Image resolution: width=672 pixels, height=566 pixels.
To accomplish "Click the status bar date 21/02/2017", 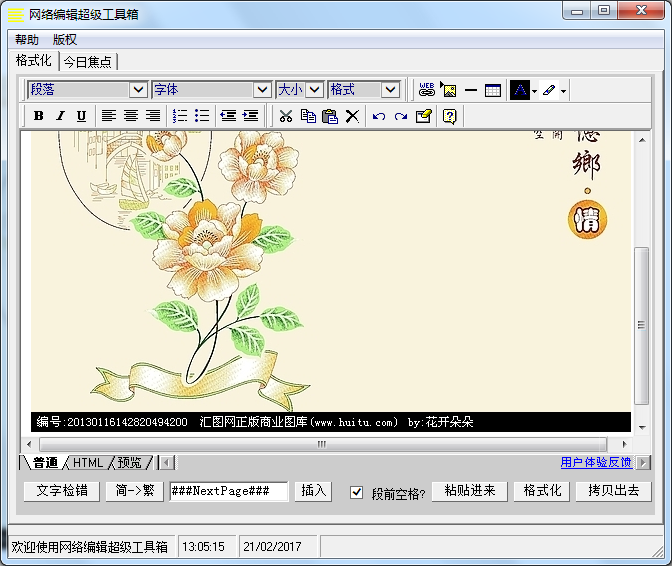I will [x=273, y=547].
